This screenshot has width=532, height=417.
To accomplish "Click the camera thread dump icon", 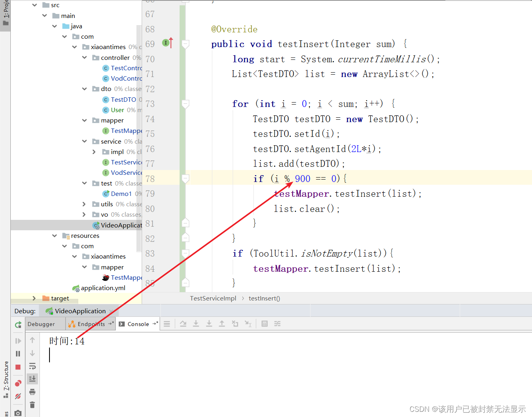I will click(x=18, y=413).
